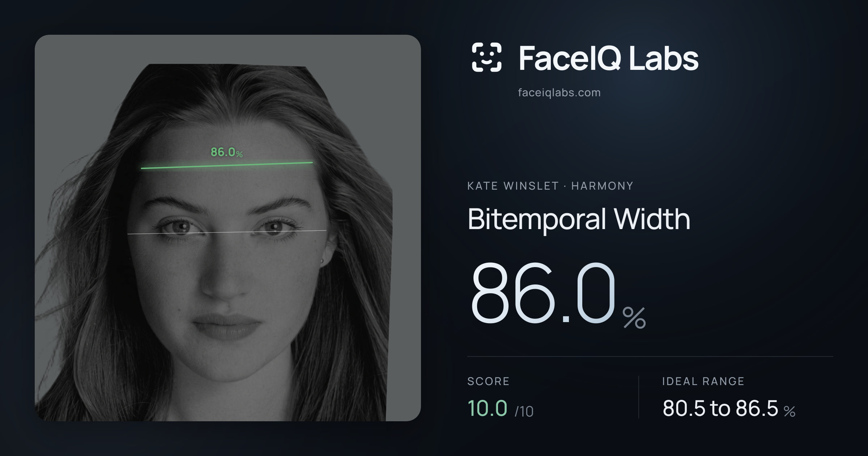The image size is (868, 456).
Task: Click the green 86.0% label on the forehead
Action: [226, 152]
